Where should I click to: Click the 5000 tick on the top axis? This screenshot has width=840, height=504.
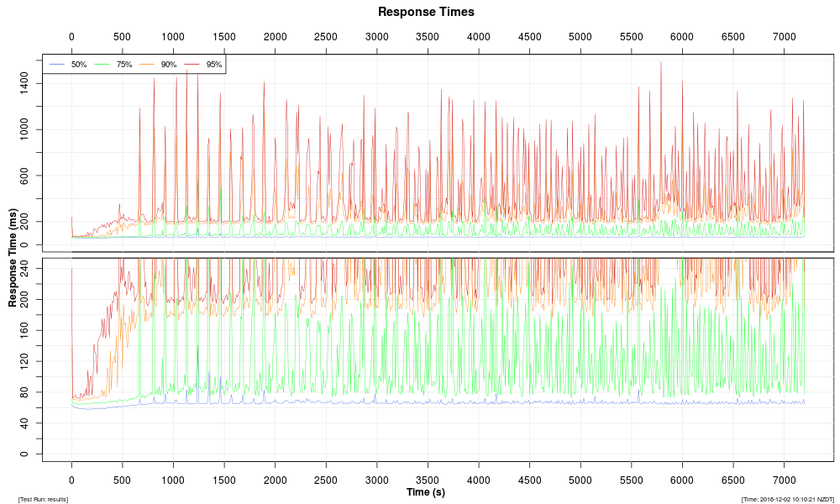pos(580,37)
